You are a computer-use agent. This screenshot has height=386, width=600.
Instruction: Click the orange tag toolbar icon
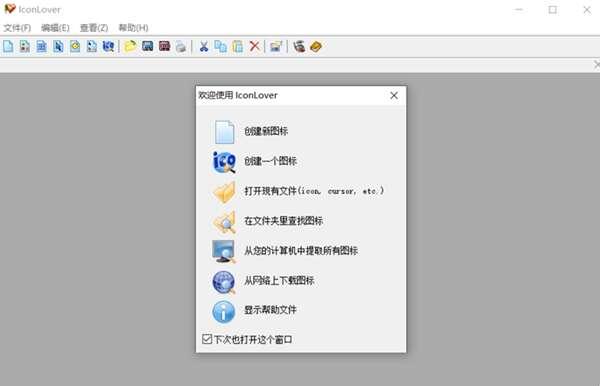tap(316, 46)
